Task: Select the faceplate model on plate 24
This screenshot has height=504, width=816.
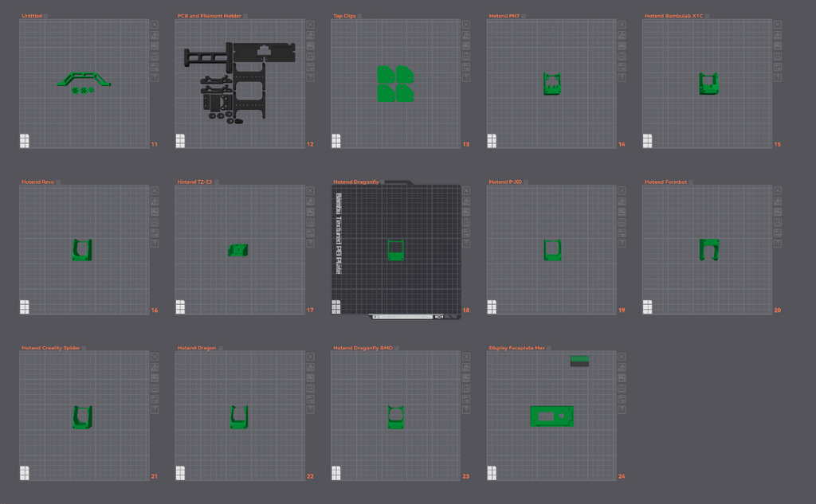Action: tap(551, 416)
